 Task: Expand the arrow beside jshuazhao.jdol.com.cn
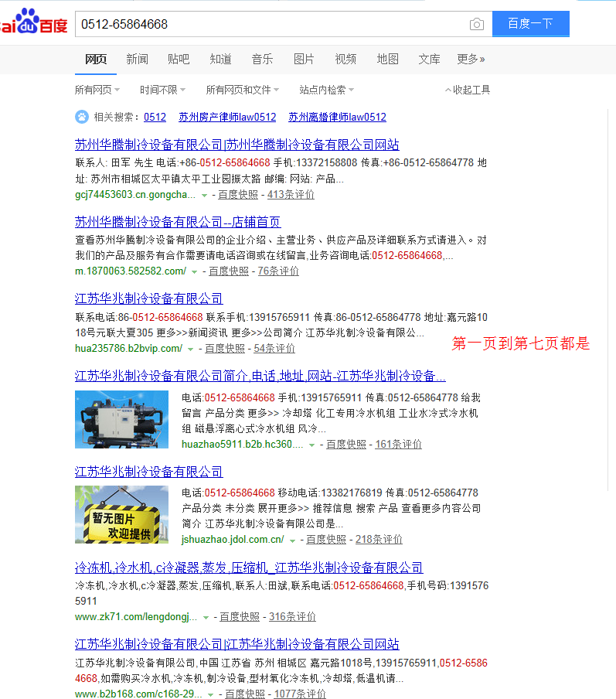coord(292,540)
